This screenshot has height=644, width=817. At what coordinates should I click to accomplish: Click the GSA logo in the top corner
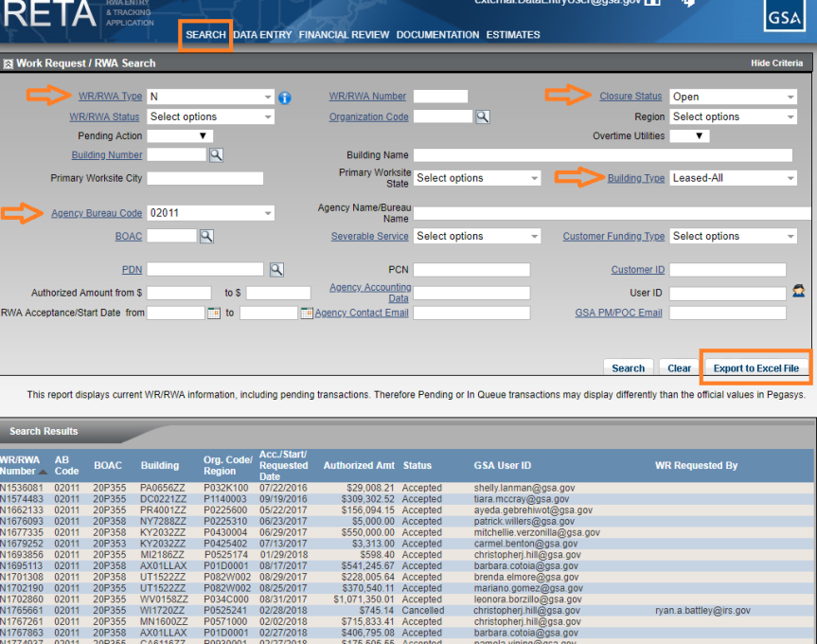click(784, 16)
